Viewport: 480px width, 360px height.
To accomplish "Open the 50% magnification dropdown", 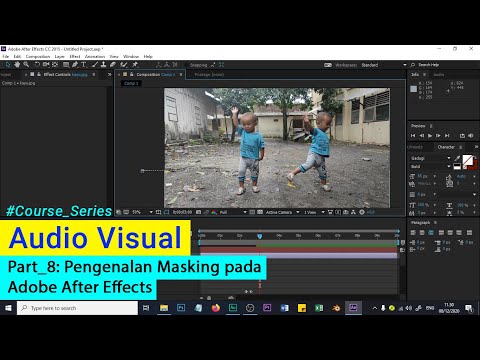I will click(x=142, y=212).
